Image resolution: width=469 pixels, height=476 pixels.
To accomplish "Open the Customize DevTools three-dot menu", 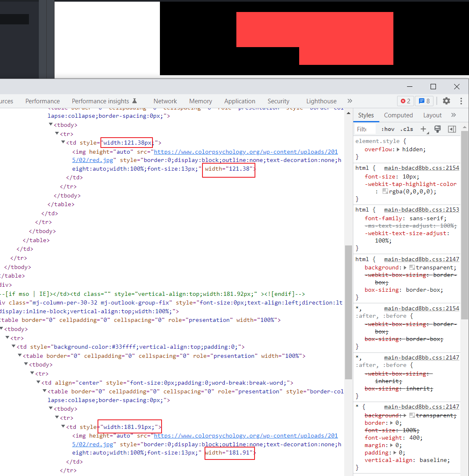I will [461, 101].
